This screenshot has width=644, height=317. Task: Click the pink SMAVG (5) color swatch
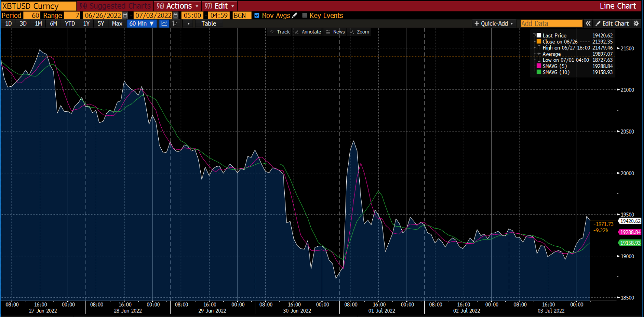[539, 66]
